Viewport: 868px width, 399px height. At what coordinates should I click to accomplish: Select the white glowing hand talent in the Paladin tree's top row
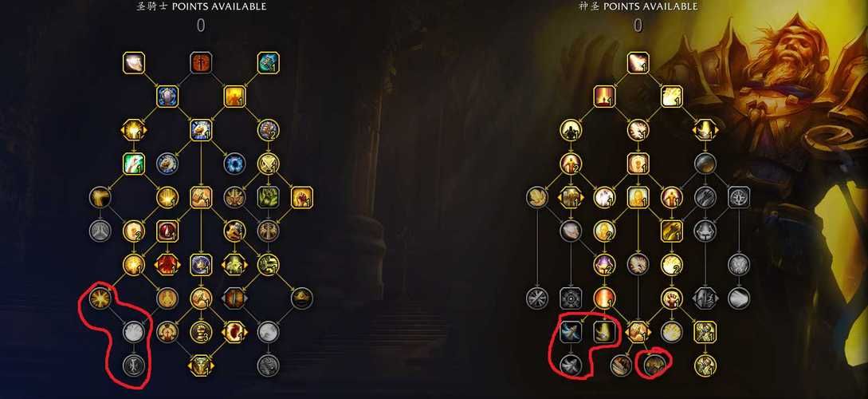point(134,62)
